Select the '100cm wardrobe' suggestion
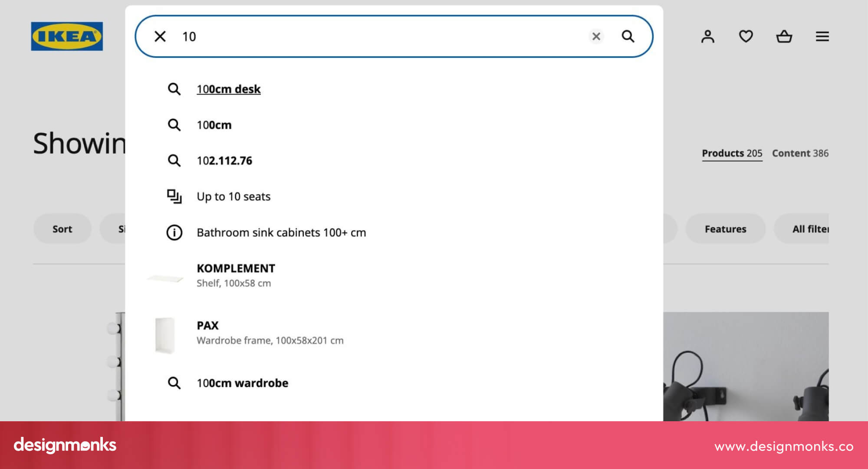This screenshot has height=469, width=868. tap(242, 383)
